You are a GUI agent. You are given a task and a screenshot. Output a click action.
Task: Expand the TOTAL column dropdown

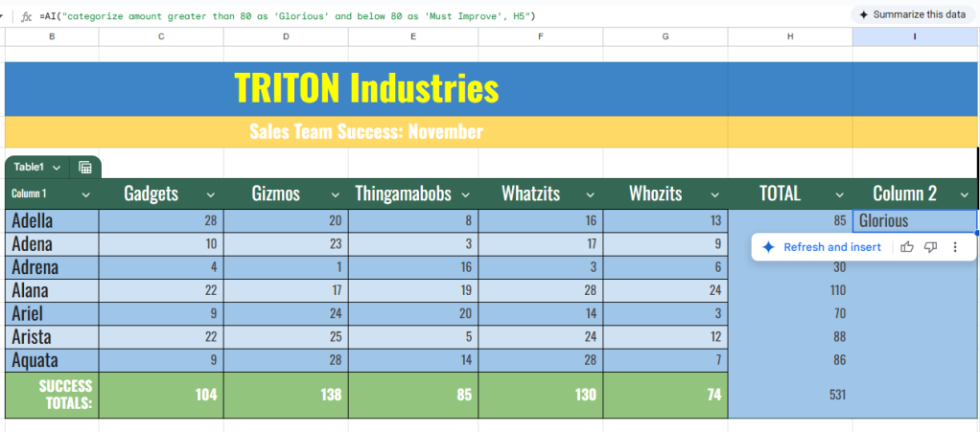840,194
